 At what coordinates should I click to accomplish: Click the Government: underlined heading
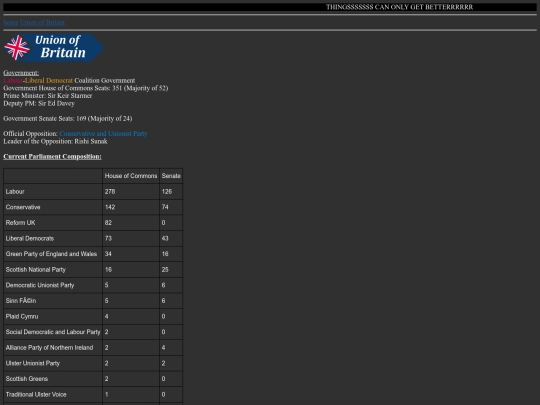coord(21,73)
